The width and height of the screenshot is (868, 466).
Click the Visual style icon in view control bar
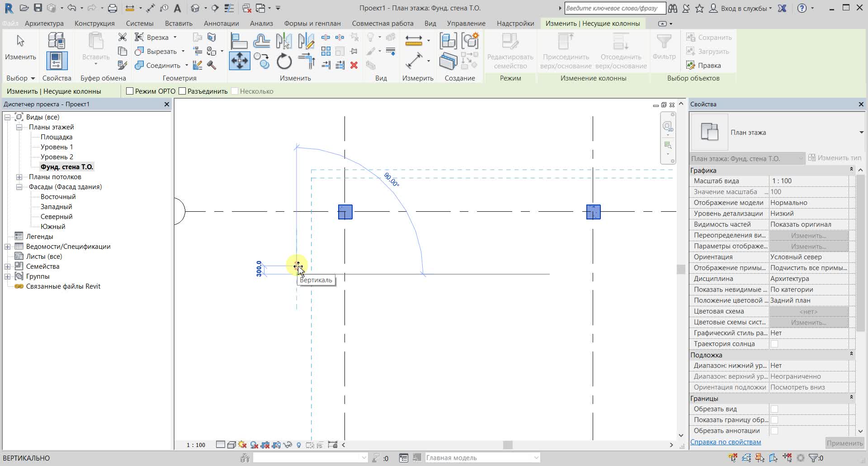231,445
